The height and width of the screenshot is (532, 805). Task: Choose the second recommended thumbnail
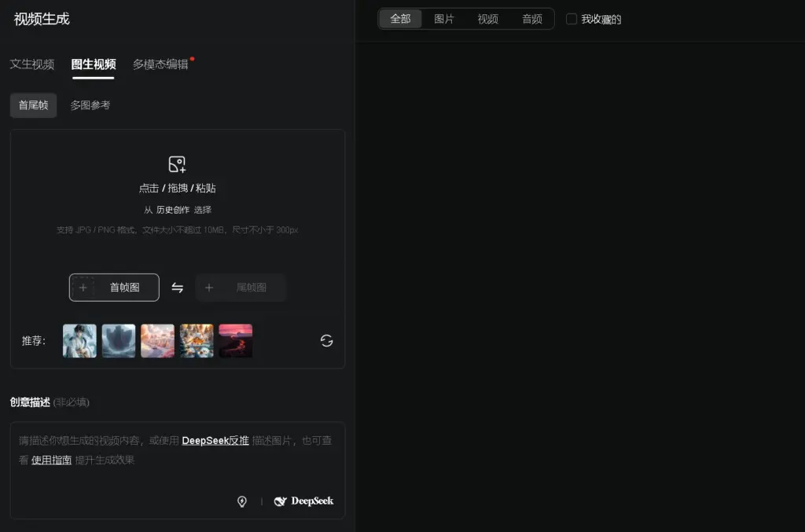[119, 341]
